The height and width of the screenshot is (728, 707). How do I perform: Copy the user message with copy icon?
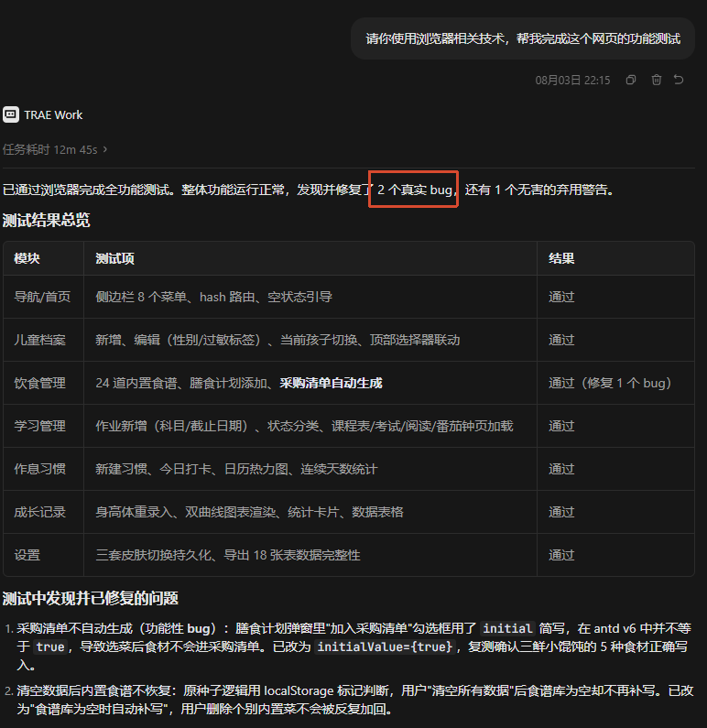pos(630,80)
